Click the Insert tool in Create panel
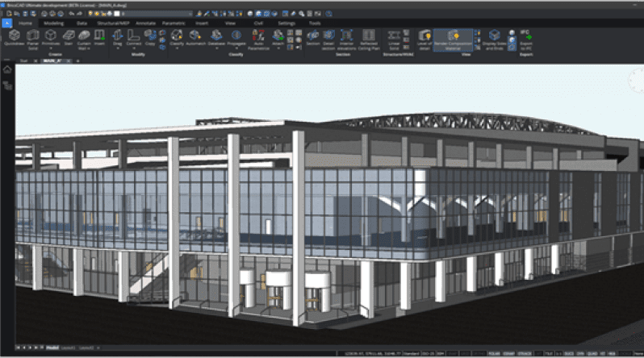Viewport: 644px width, 358px height. point(100,39)
